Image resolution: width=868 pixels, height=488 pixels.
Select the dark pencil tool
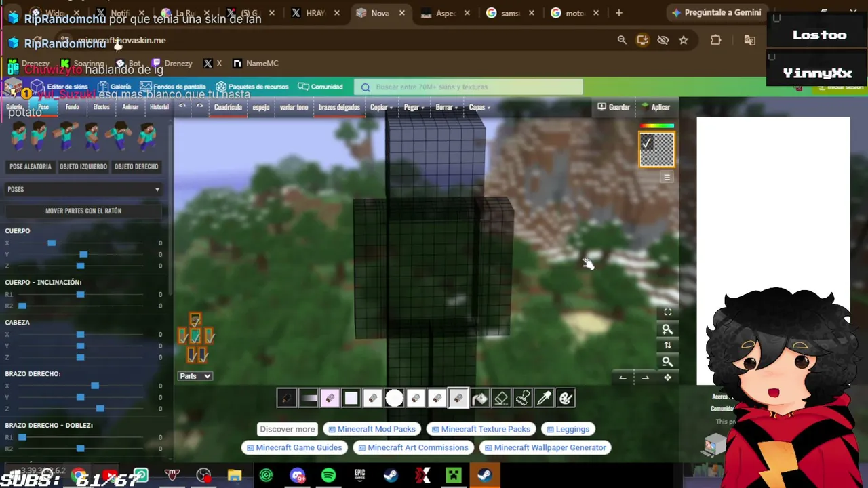click(x=286, y=399)
